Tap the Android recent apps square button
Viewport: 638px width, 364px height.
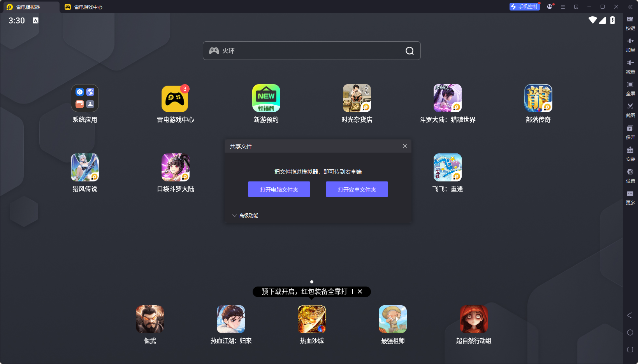pos(630,350)
